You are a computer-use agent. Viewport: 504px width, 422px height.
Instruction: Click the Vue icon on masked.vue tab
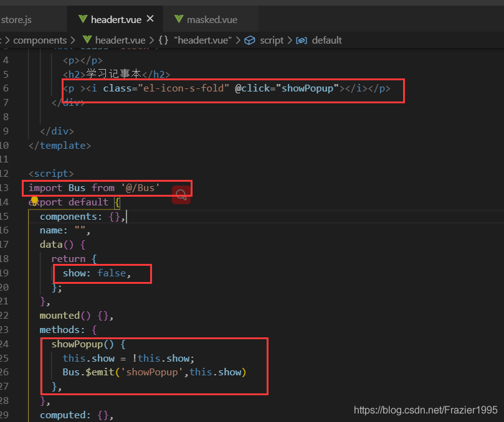pos(179,19)
